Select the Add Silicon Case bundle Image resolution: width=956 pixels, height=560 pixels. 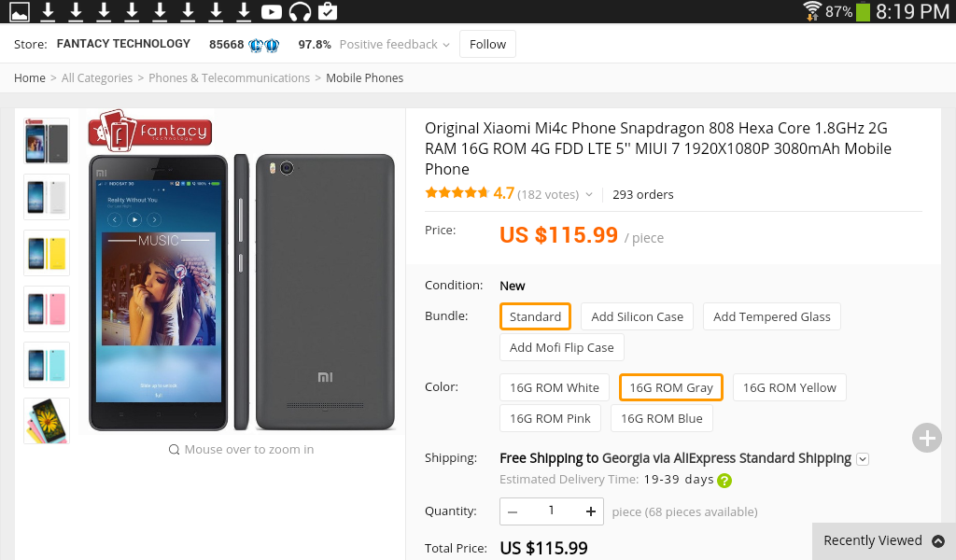637,316
